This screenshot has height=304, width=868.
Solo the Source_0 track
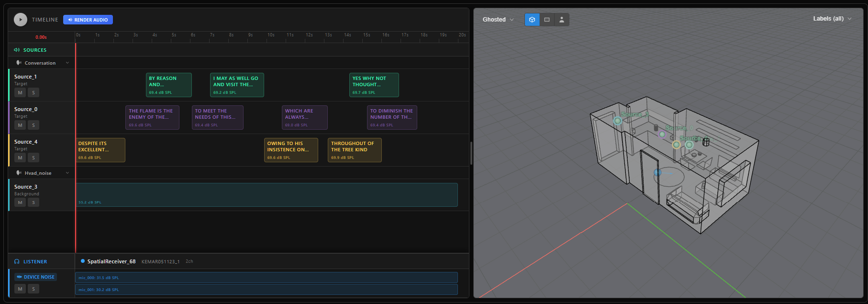[x=33, y=125]
